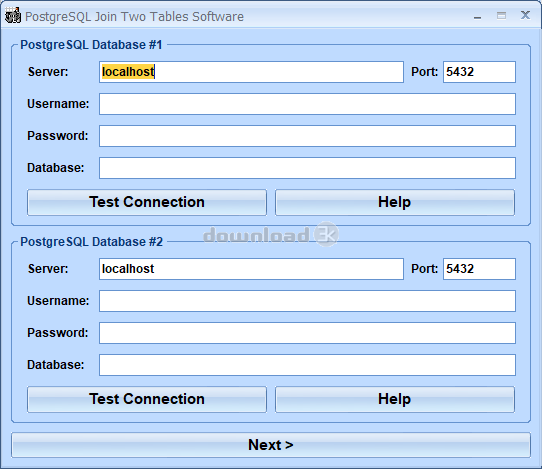Select the Port field for Database #2
The height and width of the screenshot is (469, 542).
[x=479, y=269]
